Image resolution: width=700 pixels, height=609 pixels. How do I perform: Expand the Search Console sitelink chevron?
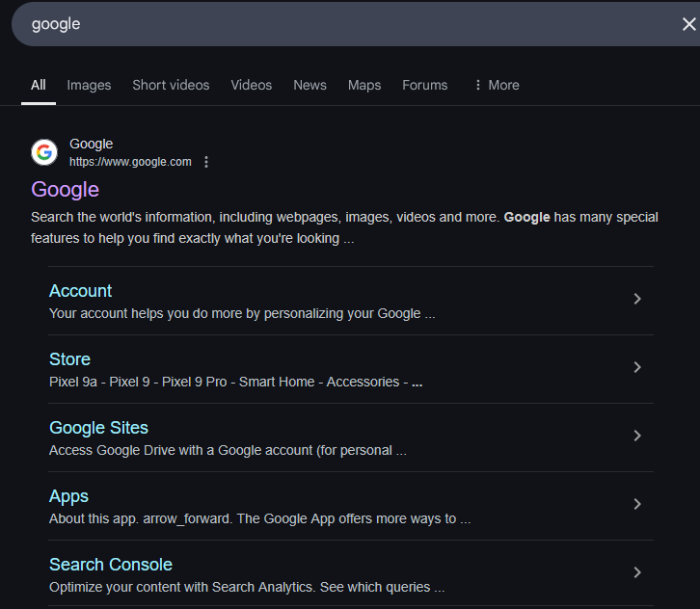click(637, 572)
